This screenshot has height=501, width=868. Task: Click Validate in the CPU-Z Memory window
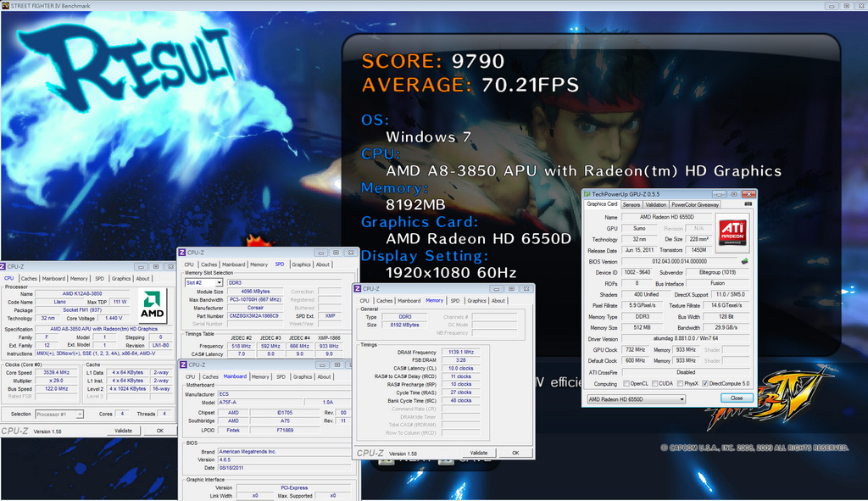tap(479, 453)
